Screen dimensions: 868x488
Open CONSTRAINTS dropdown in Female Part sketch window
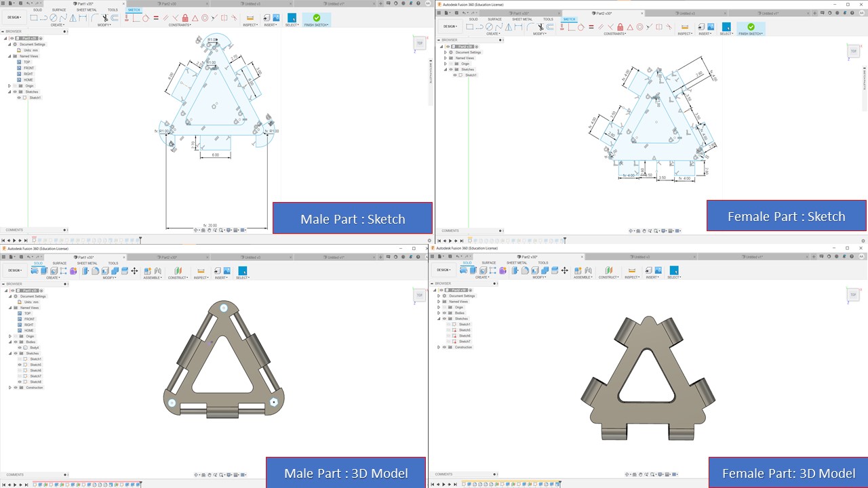pyautogui.click(x=614, y=34)
